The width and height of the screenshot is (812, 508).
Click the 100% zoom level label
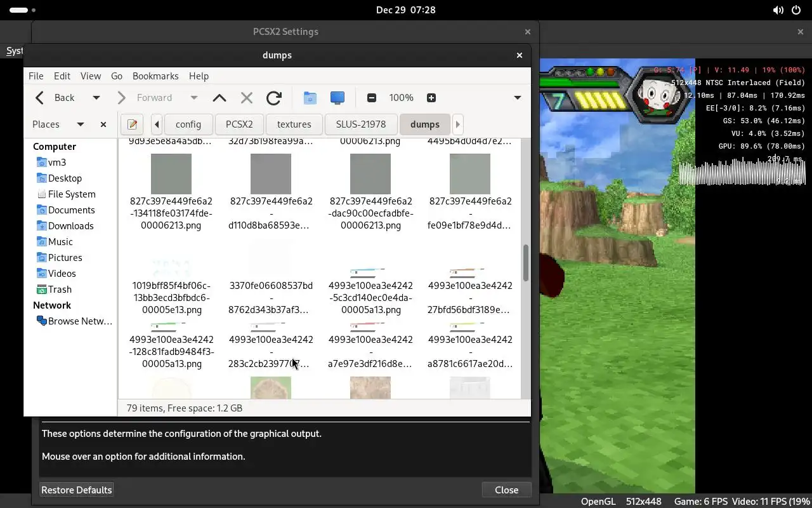point(401,98)
